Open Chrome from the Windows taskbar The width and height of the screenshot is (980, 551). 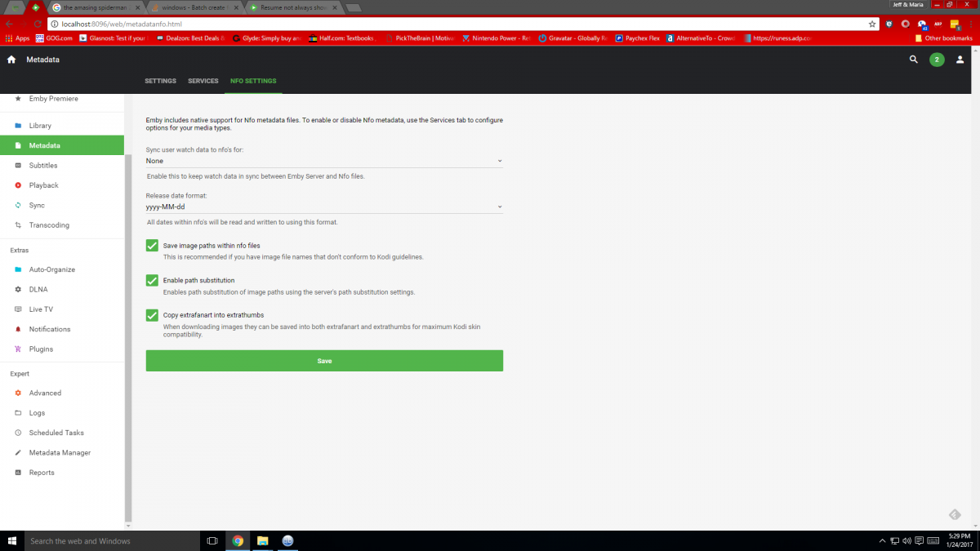238,540
